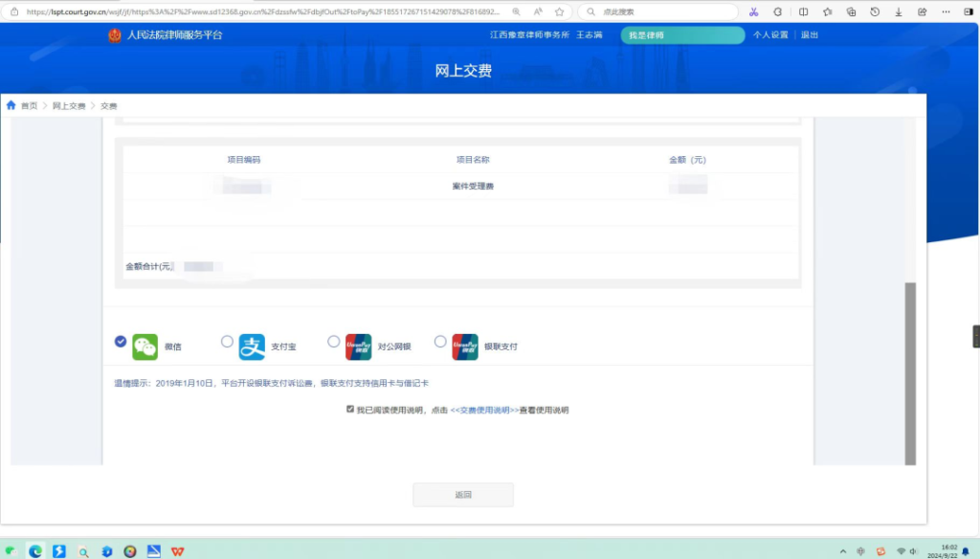Select the 支付宝 payment radio button
This screenshot has width=980, height=559.
coord(227,341)
